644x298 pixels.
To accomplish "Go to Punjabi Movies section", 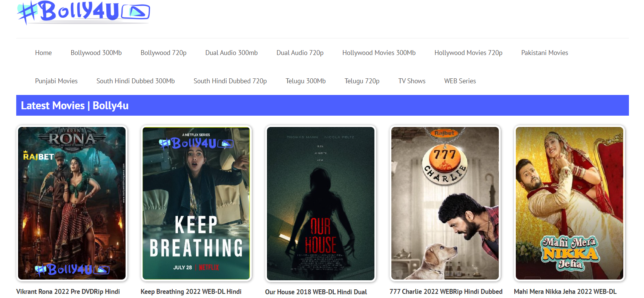I will pos(56,81).
